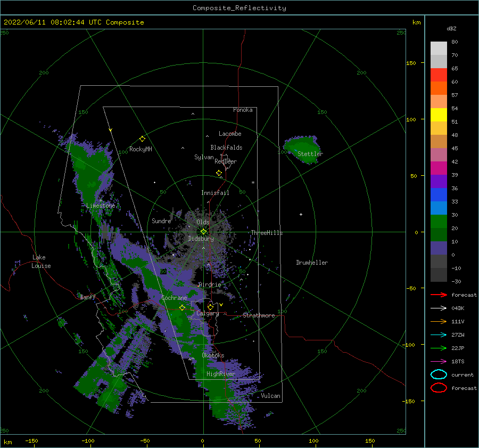
Task: Select the red forecast ellipse legend icon
Action: tap(439, 388)
